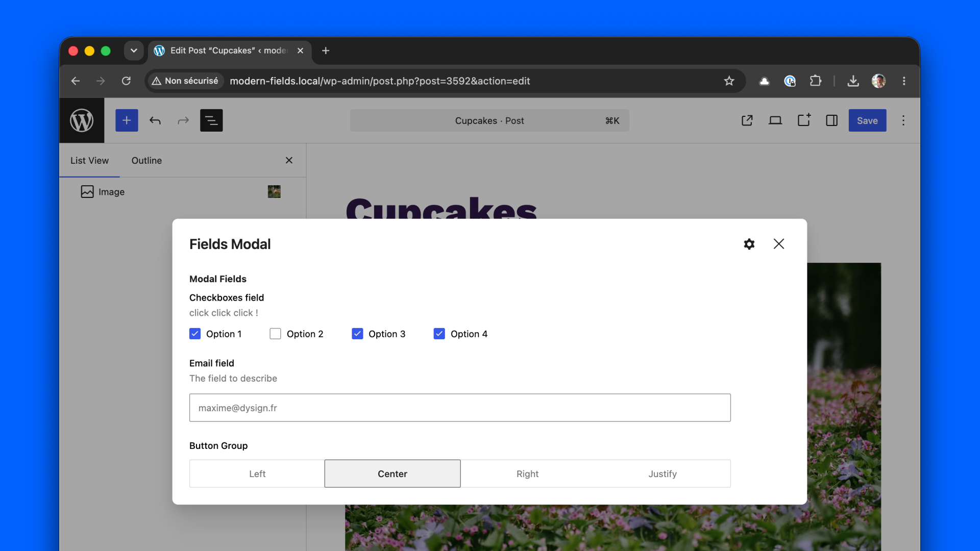Open the device preview laptop icon
The width and height of the screenshot is (980, 551).
pyautogui.click(x=775, y=120)
